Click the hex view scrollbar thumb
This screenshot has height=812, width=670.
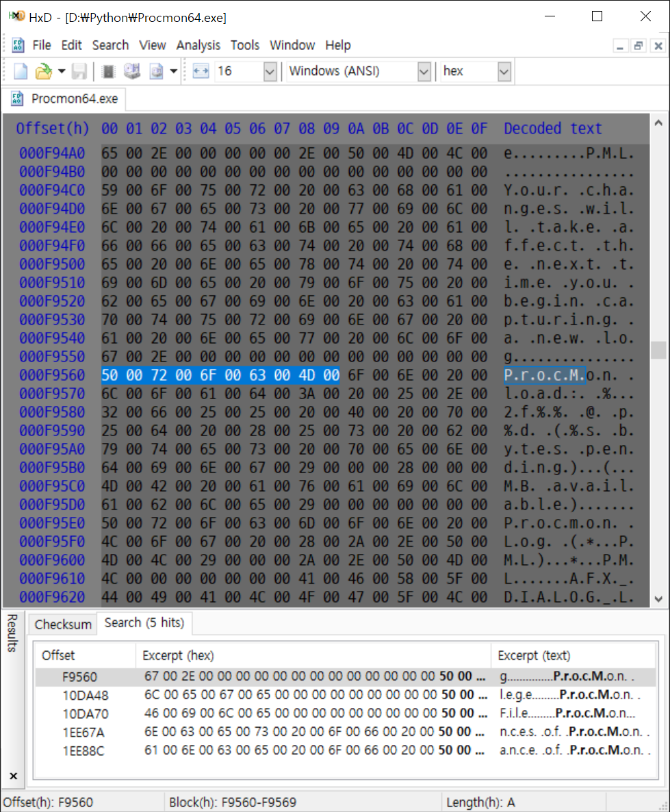pos(658,350)
